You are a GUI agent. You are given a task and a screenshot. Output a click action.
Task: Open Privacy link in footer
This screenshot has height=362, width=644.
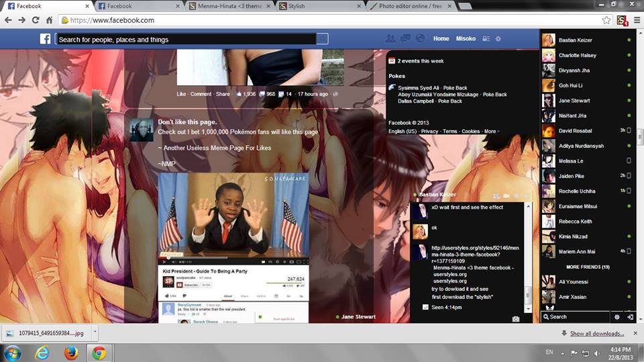429,131
